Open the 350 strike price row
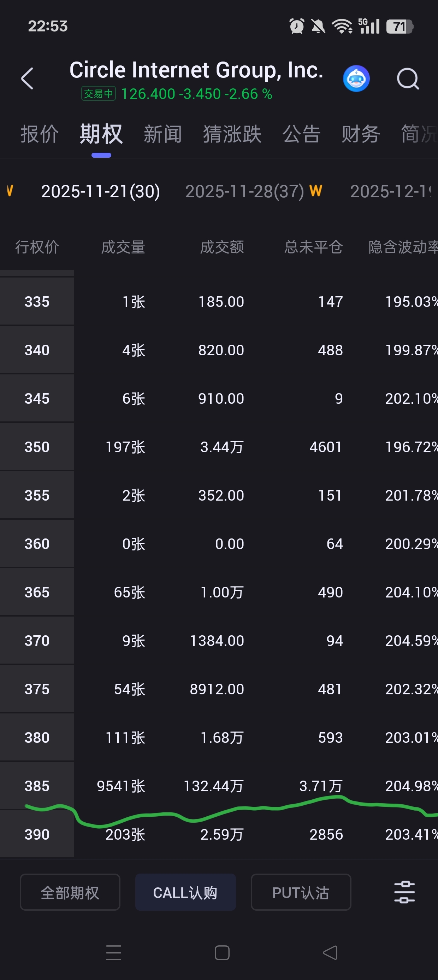 37,447
